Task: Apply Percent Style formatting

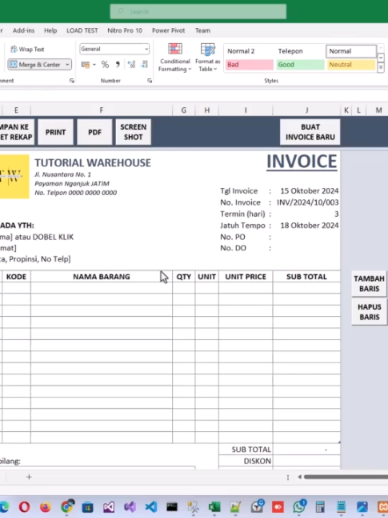Action: coord(105,64)
